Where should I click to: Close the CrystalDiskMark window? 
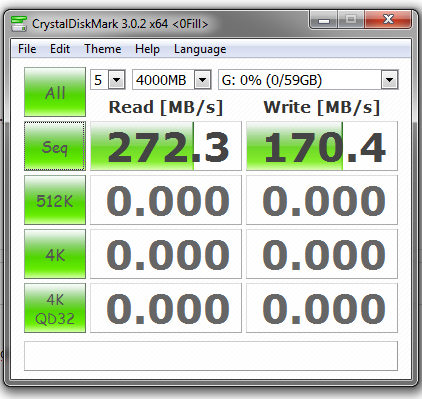point(388,20)
